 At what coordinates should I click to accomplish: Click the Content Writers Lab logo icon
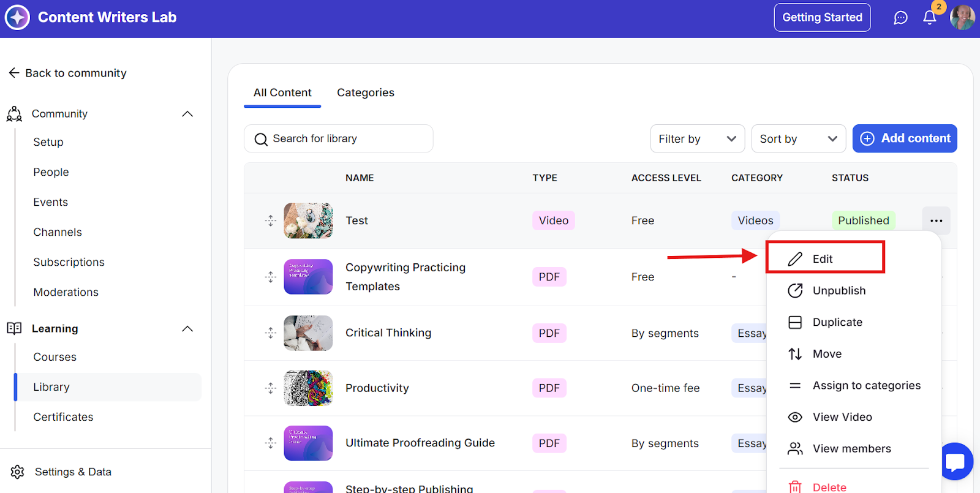(17, 17)
